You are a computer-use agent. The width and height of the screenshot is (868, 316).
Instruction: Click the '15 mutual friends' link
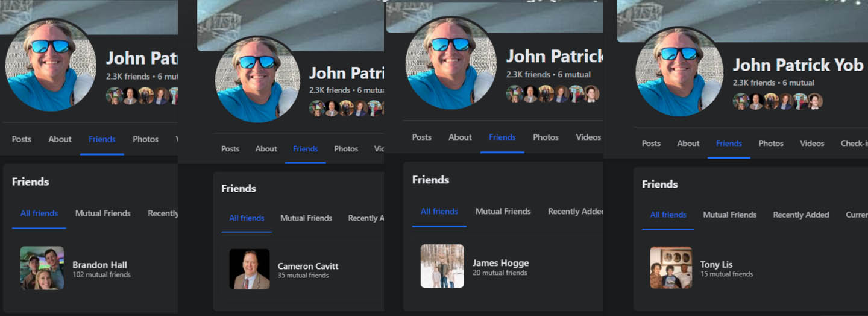coord(726,274)
